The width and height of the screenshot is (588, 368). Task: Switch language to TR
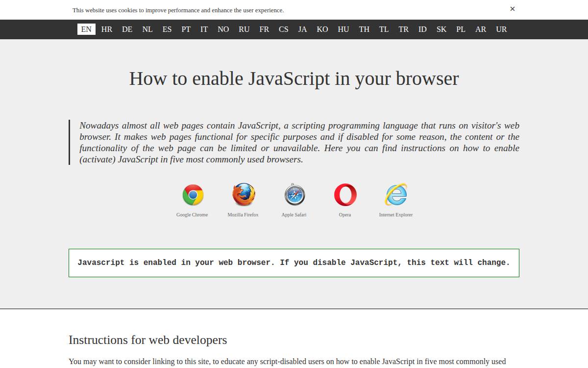pyautogui.click(x=404, y=29)
